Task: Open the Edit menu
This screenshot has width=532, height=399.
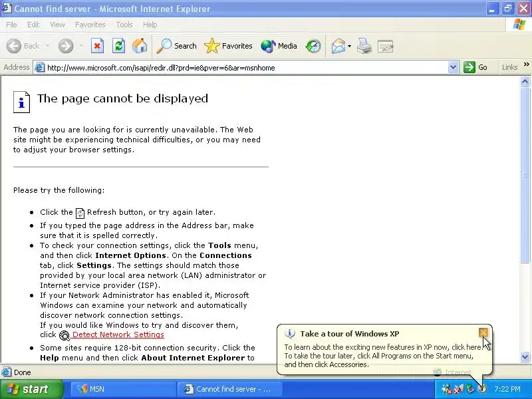Action: point(33,25)
